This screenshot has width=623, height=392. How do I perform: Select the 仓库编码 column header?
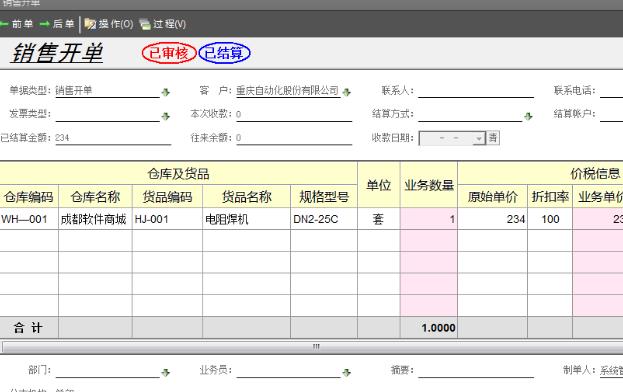[x=29, y=197]
